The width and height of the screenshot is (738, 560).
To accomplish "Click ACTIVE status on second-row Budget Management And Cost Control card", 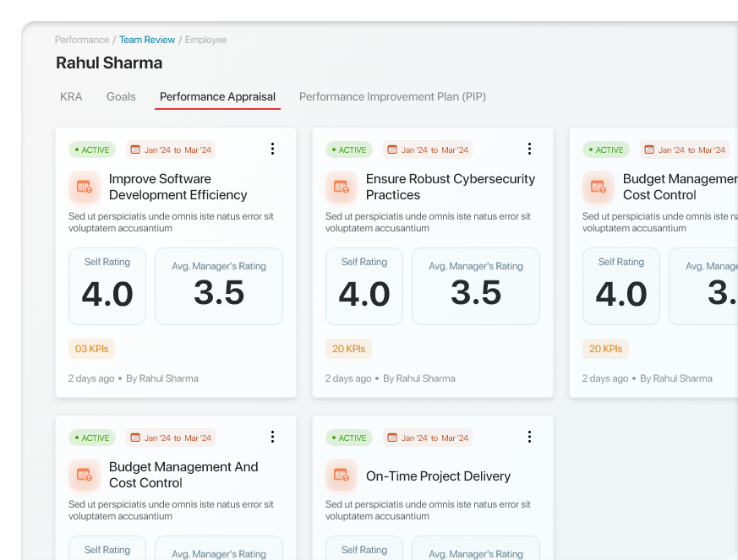I will (92, 438).
